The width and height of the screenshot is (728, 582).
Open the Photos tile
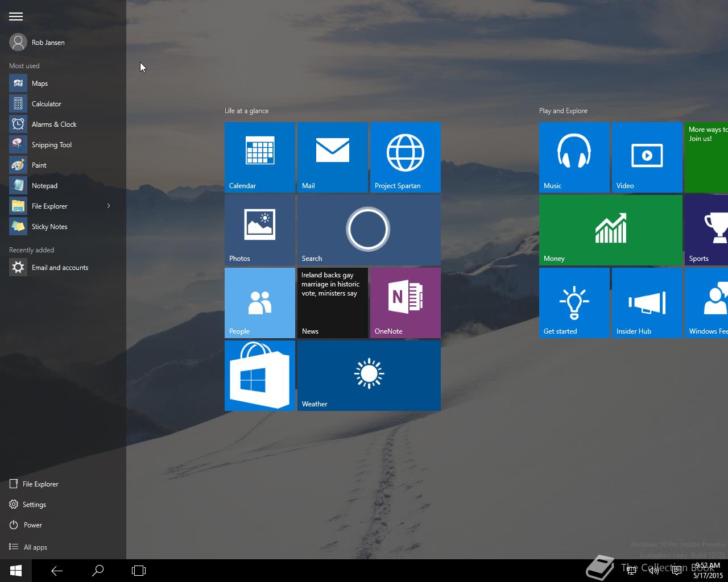tap(260, 230)
